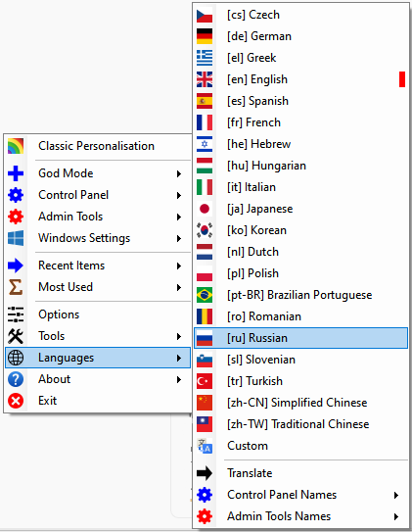Select [ru] Russian language
The image size is (412, 532).
[300, 338]
